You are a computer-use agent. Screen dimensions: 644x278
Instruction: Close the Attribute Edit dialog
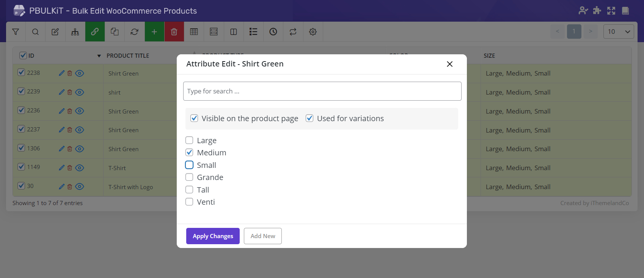pyautogui.click(x=449, y=64)
